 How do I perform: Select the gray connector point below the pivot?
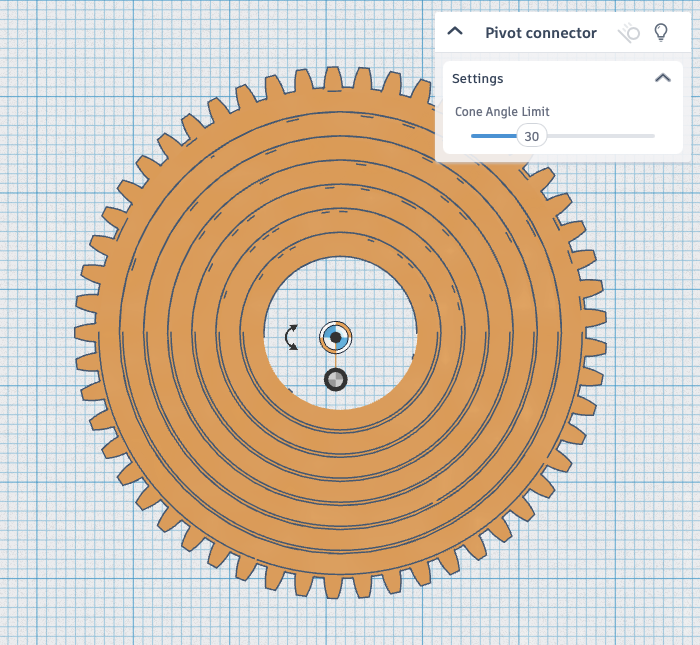(336, 380)
